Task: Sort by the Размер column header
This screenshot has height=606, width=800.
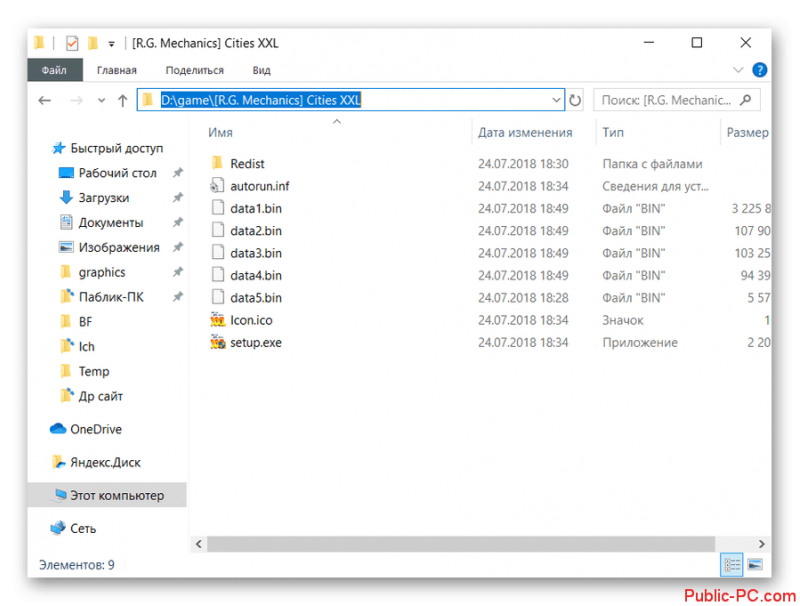Action: [x=747, y=133]
